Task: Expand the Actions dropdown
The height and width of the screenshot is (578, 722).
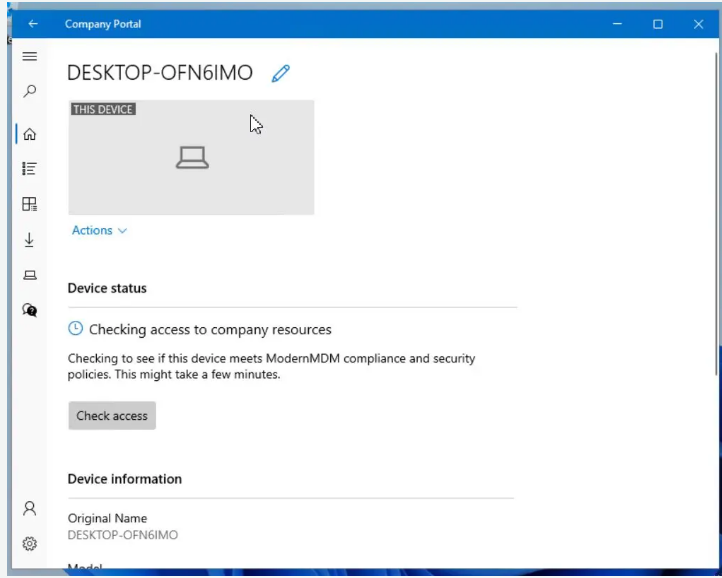Action: (99, 230)
